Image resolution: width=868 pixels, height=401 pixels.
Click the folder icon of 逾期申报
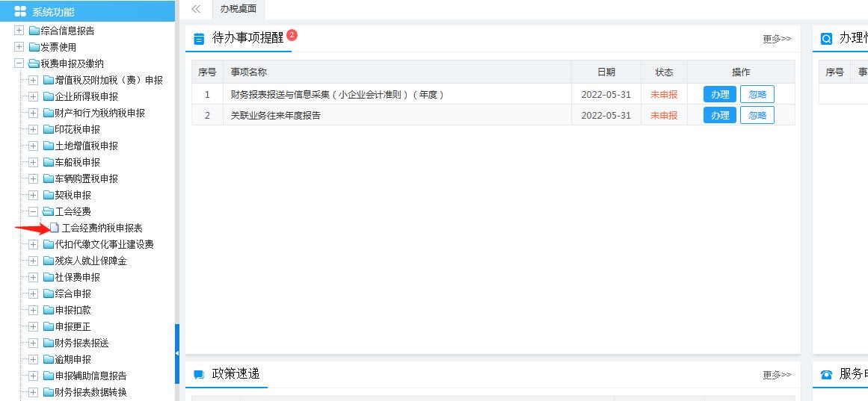(x=49, y=359)
